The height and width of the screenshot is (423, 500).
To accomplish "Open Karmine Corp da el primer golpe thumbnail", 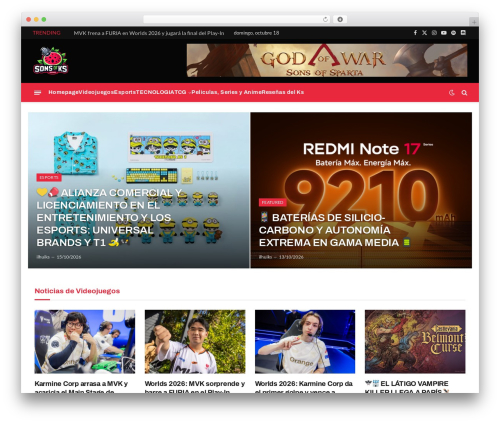I will tap(305, 342).
